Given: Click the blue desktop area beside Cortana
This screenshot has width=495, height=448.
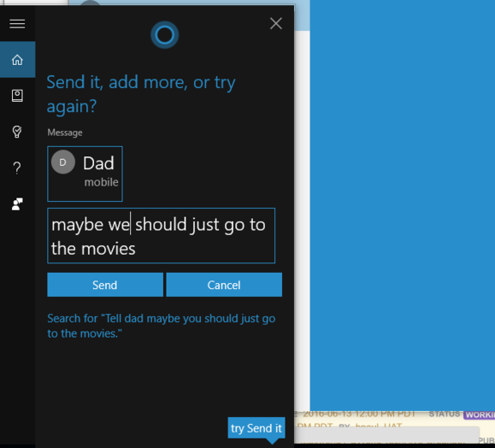Looking at the screenshot, I should pyautogui.click(x=403, y=205).
